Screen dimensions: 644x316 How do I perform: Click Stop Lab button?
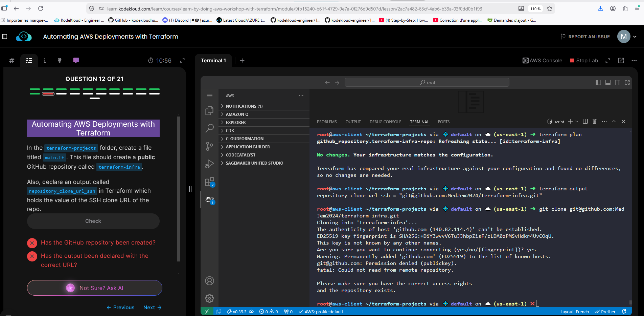point(584,61)
